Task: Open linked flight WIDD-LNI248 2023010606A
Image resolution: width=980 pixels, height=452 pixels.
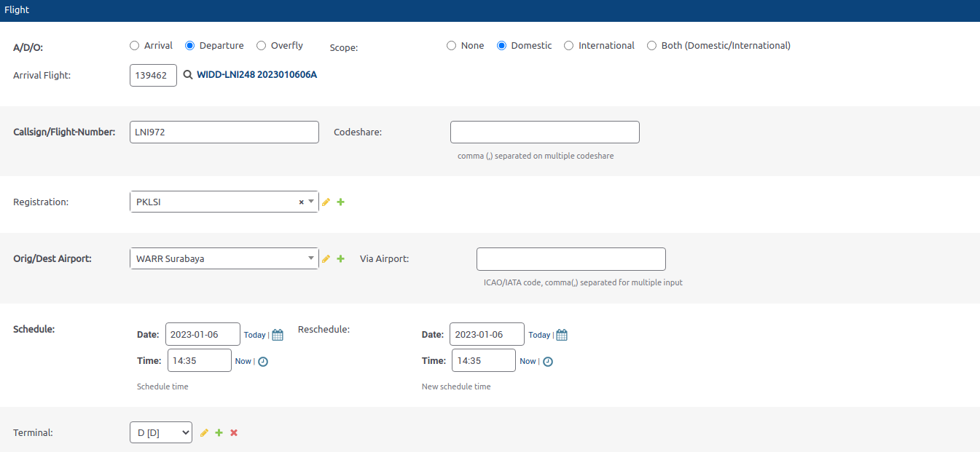Action: point(256,75)
